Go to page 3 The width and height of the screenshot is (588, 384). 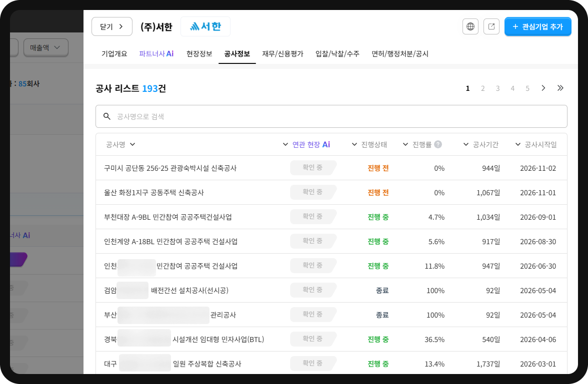click(x=497, y=88)
